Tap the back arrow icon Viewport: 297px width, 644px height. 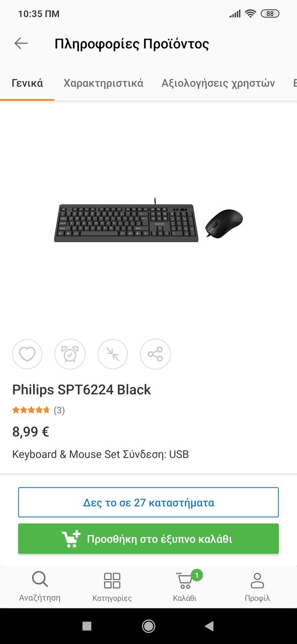pos(21,43)
